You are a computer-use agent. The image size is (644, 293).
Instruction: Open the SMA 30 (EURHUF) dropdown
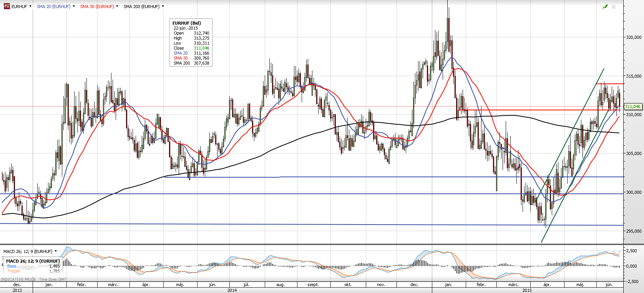117,7
